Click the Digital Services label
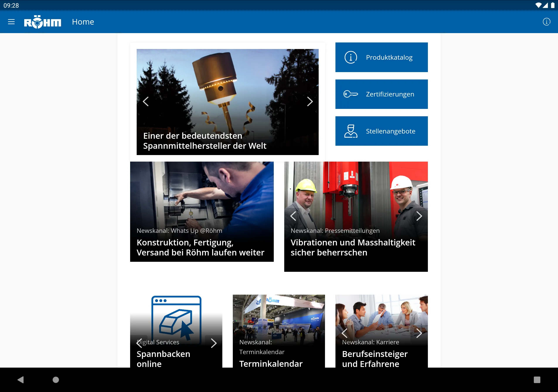 click(x=158, y=342)
